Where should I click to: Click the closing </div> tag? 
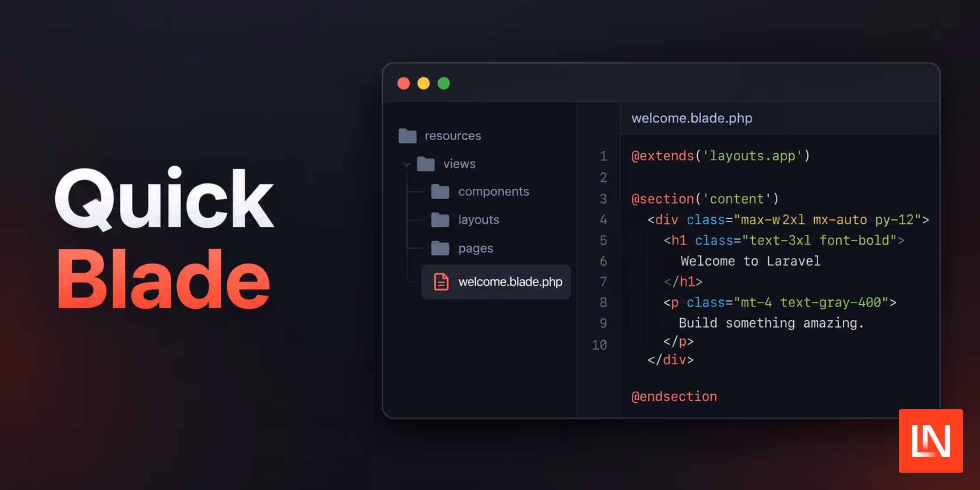(x=670, y=360)
